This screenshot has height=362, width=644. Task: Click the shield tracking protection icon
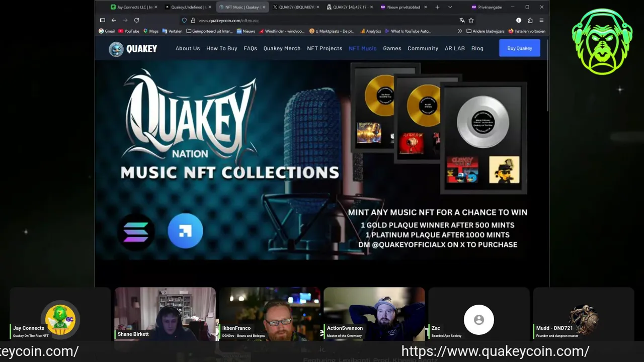(x=184, y=20)
